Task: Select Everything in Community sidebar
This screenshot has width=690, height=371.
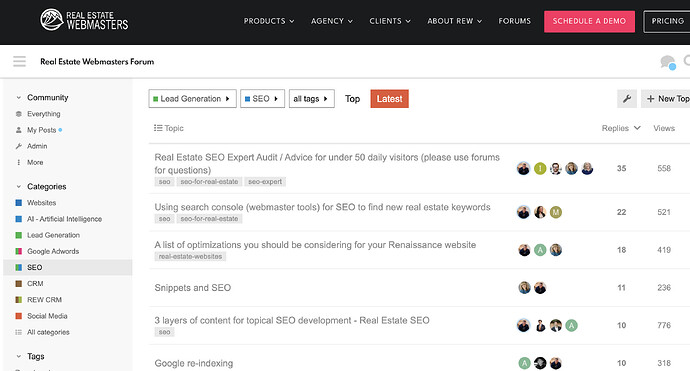Action: 44,114
